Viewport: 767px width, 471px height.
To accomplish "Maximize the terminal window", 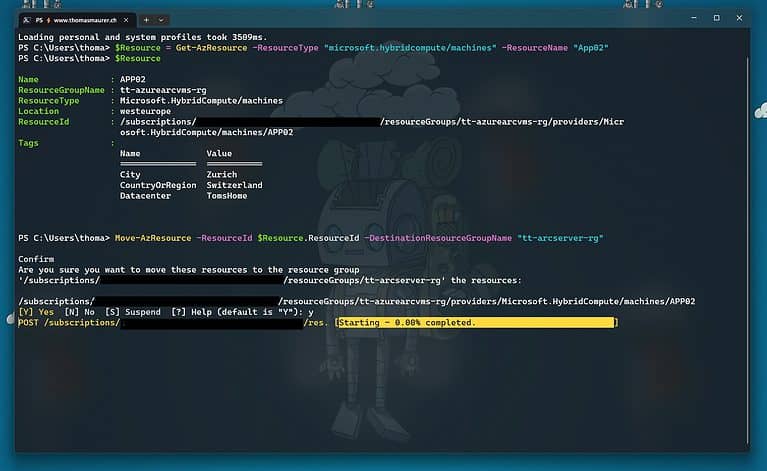I will point(717,18).
